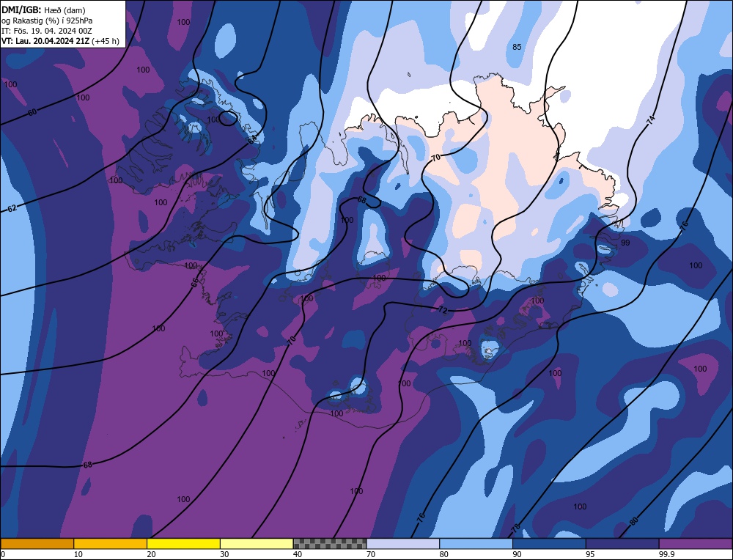Select the 'VT: Lau. 20.04.2024 21Z (+45 h)' line
733x560 pixels.
point(60,41)
